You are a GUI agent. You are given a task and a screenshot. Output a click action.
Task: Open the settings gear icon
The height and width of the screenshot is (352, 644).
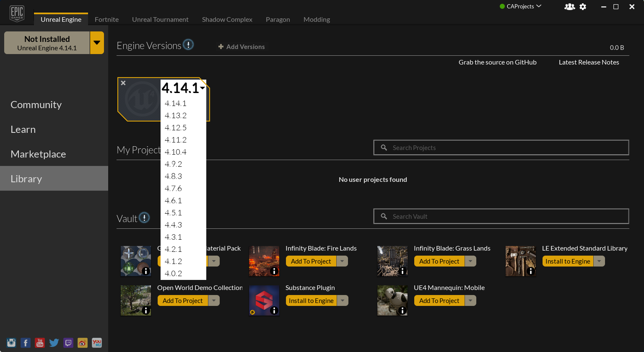point(583,7)
